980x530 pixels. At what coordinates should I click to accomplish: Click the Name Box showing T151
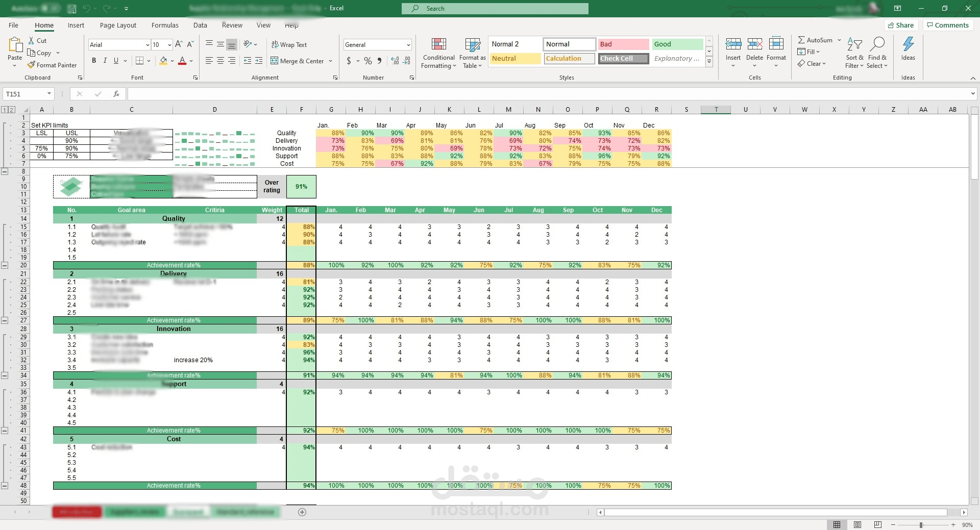click(x=24, y=94)
